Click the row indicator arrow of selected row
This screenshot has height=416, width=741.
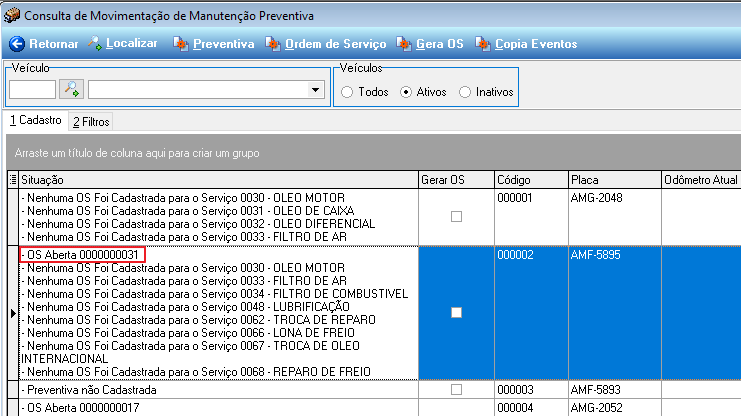pos(13,313)
